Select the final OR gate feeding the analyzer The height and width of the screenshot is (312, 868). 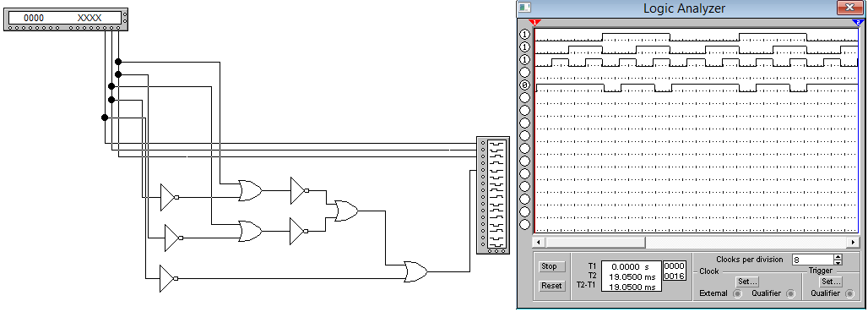coord(416,272)
